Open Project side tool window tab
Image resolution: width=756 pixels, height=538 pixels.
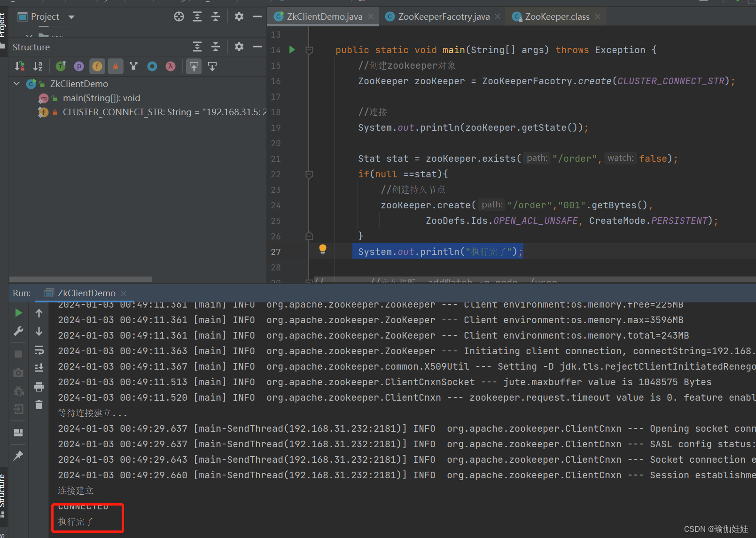click(3, 24)
